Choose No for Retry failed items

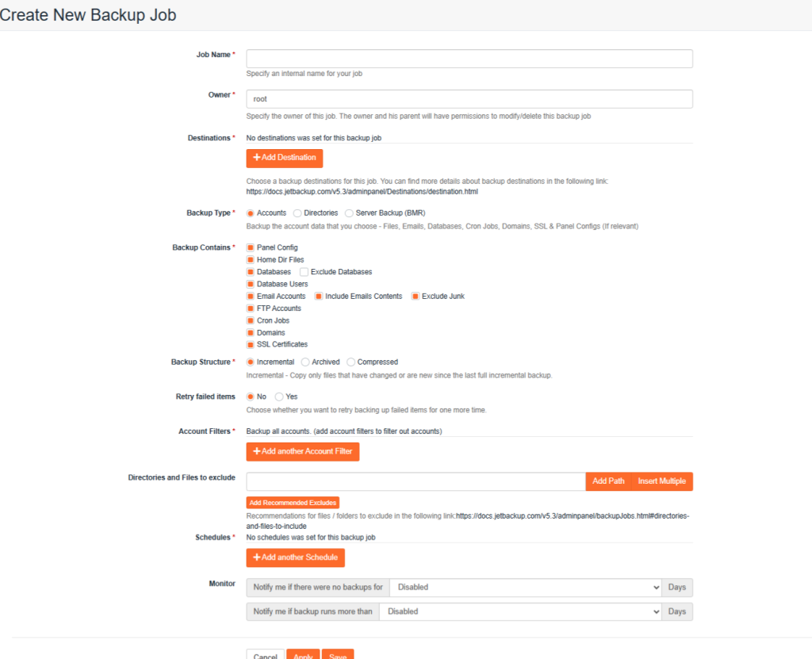(x=250, y=397)
